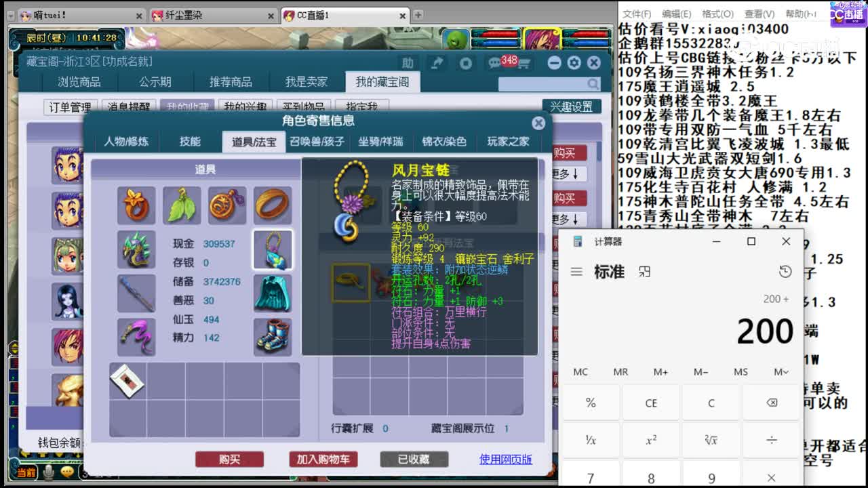The image size is (868, 488).
Task: Click the calculator CE key
Action: point(651,403)
